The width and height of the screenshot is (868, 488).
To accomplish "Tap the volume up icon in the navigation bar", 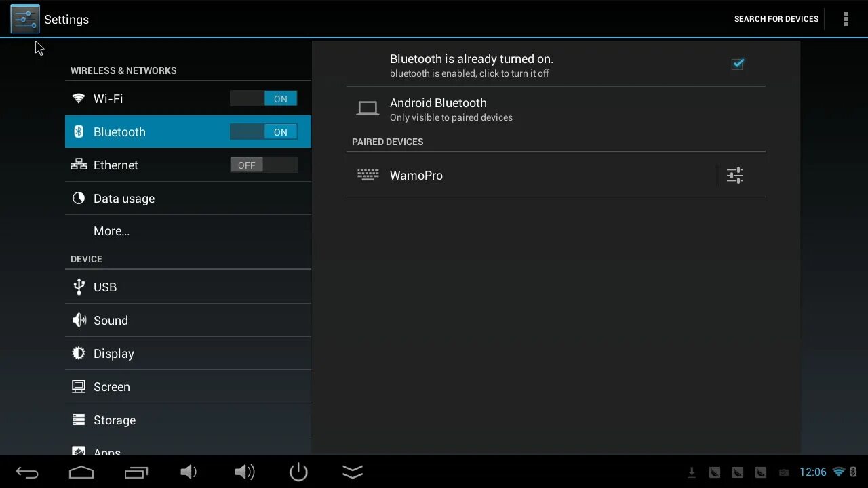I will coord(244,472).
